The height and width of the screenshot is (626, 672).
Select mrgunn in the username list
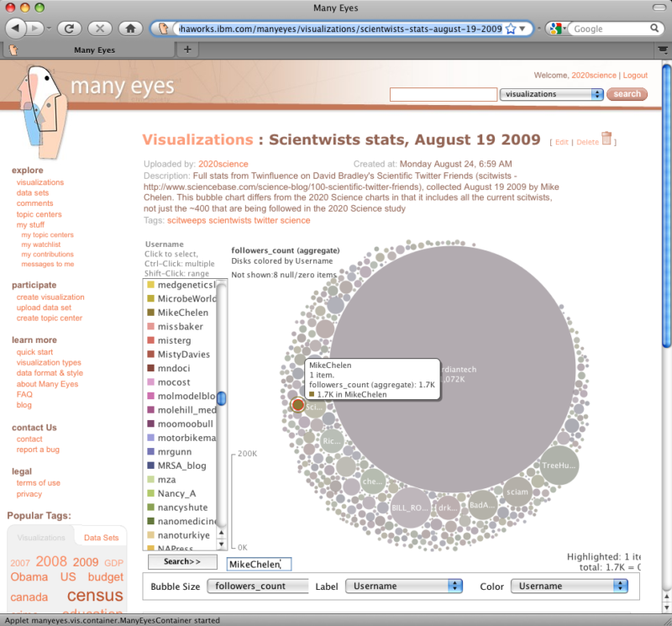click(180, 452)
